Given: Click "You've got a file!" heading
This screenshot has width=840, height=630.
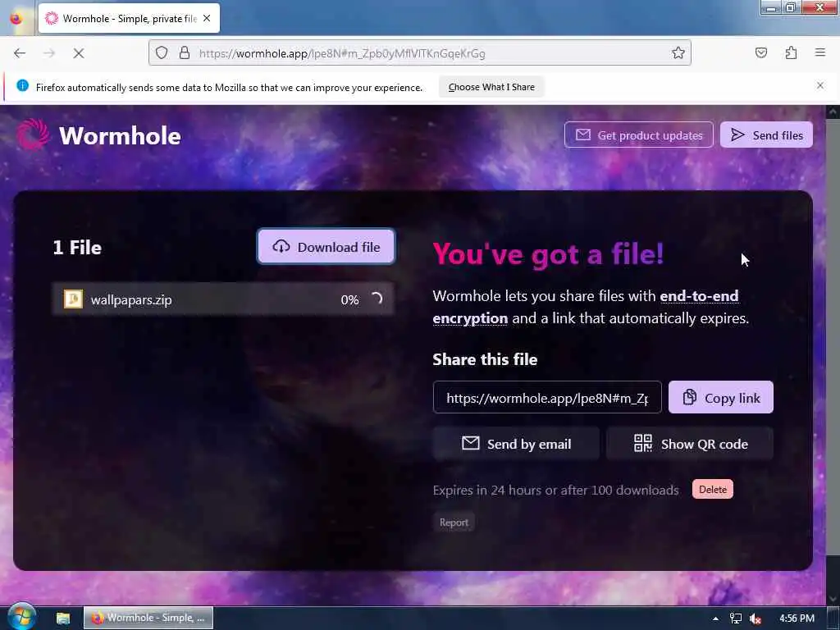Looking at the screenshot, I should coord(548,253).
